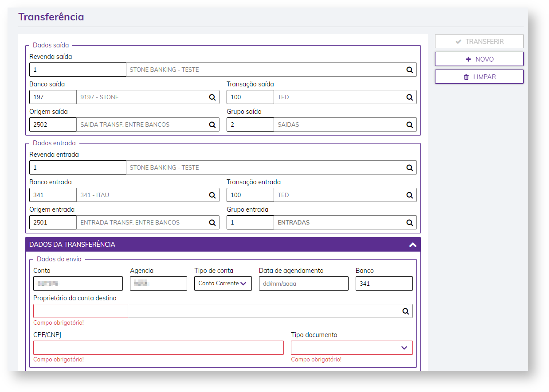Click 'TED' text in Transação entrada
This screenshot has height=392, width=549.
[x=283, y=195]
